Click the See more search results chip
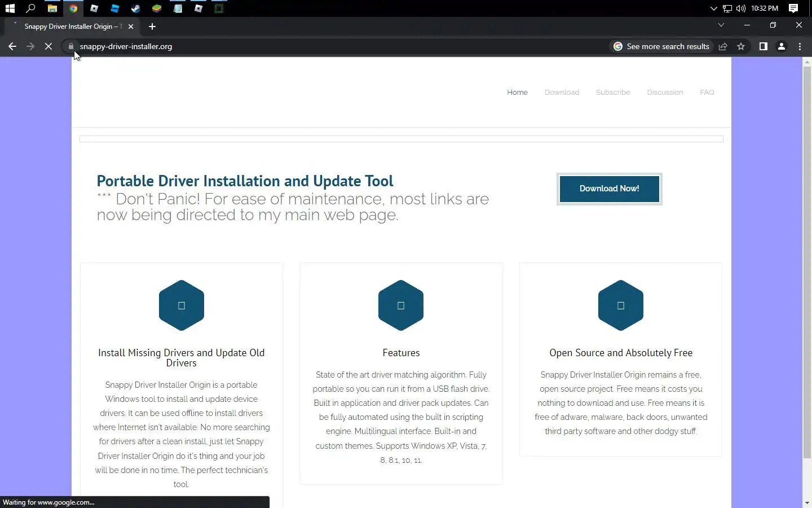Screen dimensions: 812x508 click(x=662, y=46)
